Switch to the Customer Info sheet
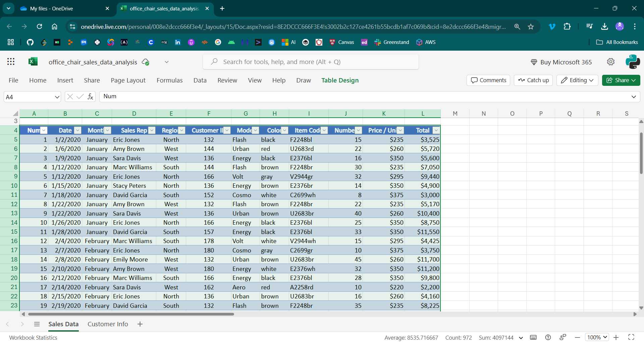Screen dimensions: 644x342 click(x=108, y=324)
